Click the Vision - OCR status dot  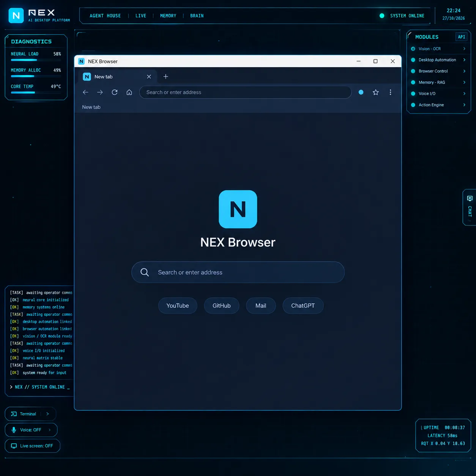pyautogui.click(x=413, y=49)
